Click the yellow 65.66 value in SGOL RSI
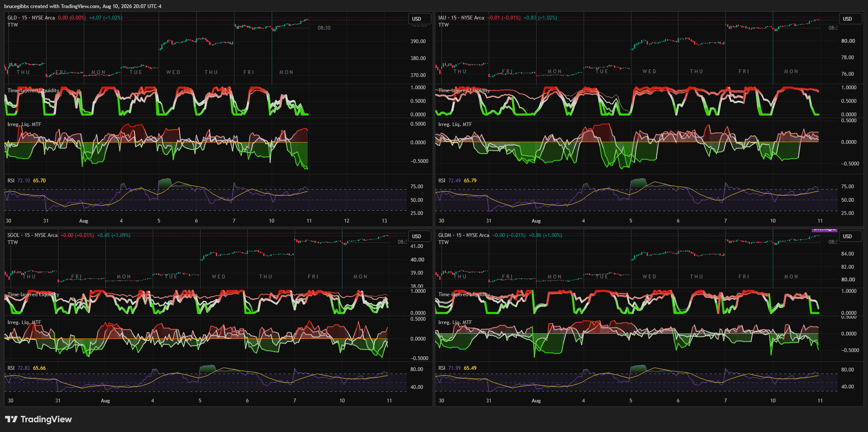This screenshot has height=432, width=868. point(39,368)
